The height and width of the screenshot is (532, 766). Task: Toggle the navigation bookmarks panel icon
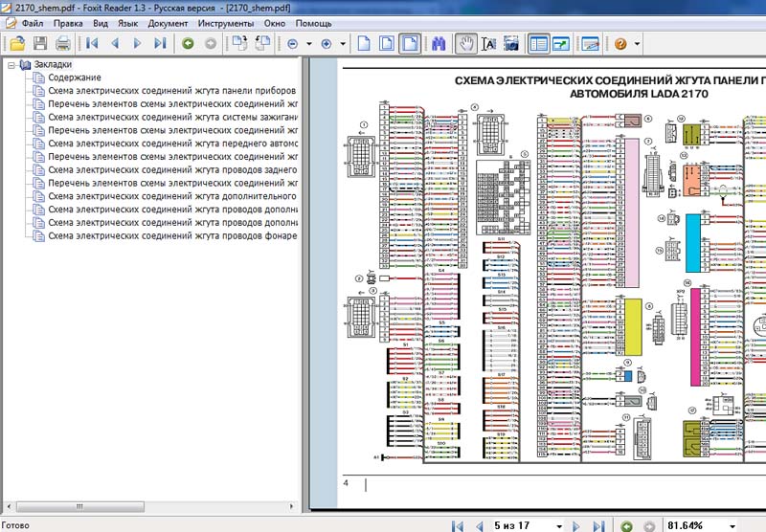538,44
